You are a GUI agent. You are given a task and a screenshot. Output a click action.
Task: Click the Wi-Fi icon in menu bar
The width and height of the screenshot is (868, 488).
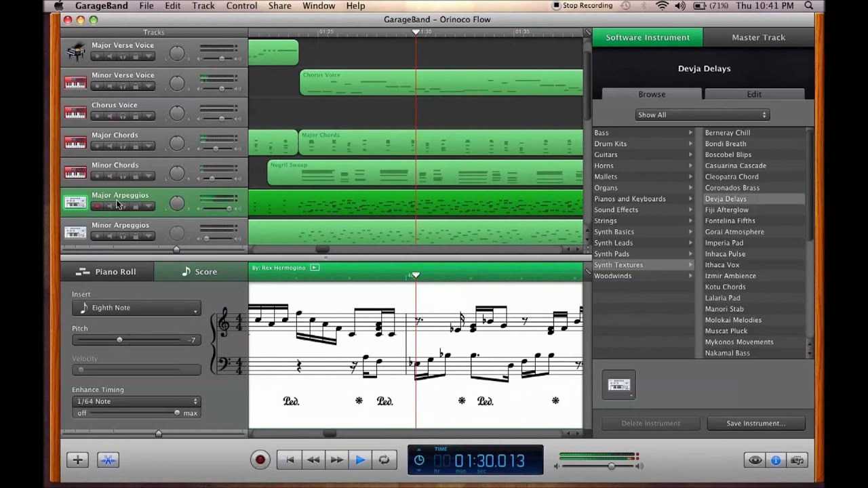662,6
